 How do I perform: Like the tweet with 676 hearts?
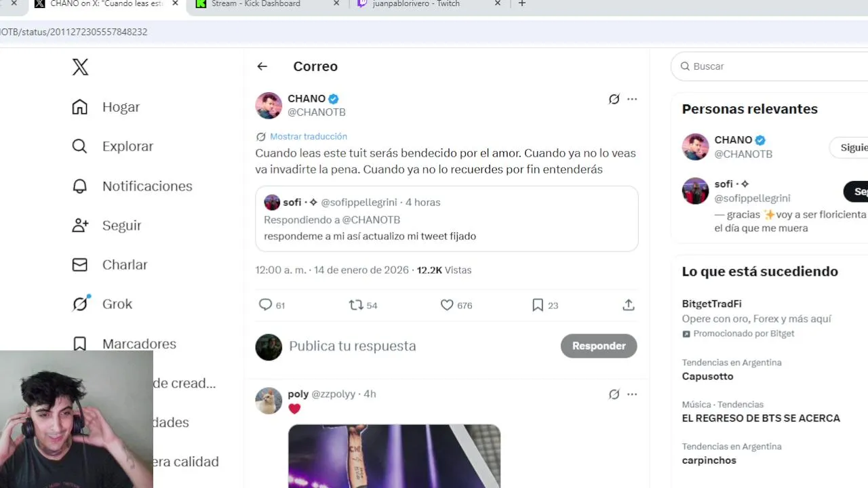pyautogui.click(x=447, y=305)
